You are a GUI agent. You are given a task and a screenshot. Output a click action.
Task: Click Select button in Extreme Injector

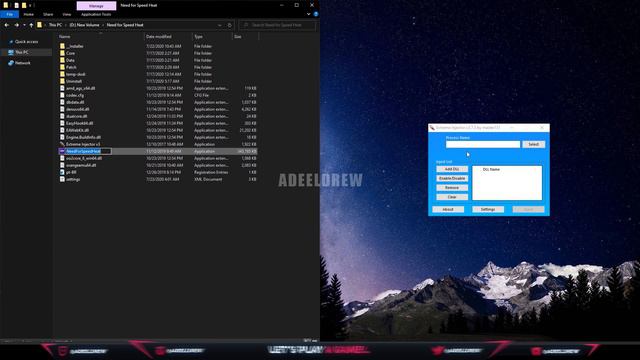pyautogui.click(x=533, y=144)
